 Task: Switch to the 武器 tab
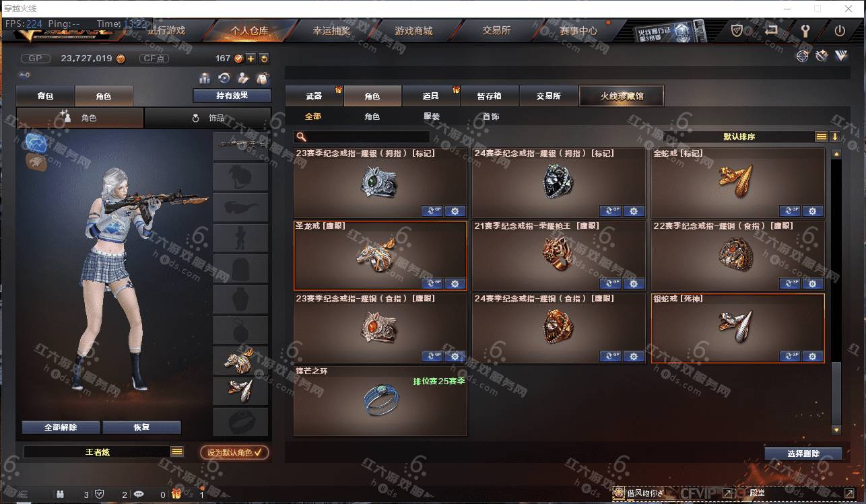(314, 96)
